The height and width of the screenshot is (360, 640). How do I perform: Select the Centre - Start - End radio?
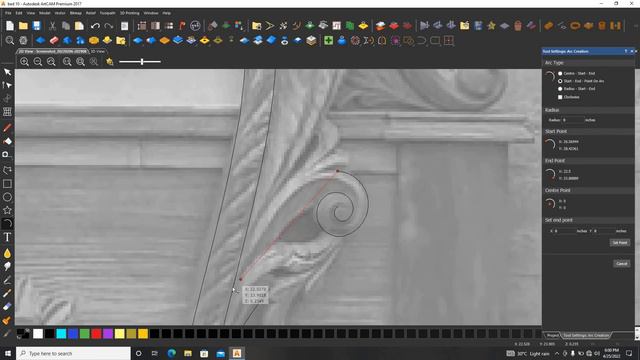click(x=560, y=73)
